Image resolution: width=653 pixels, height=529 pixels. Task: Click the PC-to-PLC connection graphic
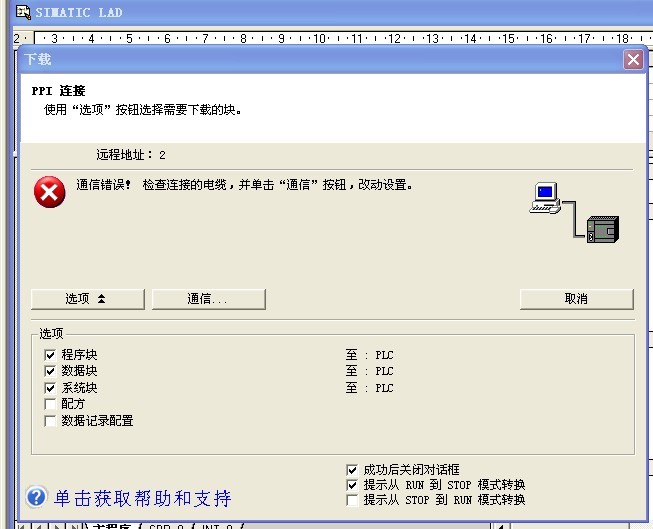pos(574,213)
